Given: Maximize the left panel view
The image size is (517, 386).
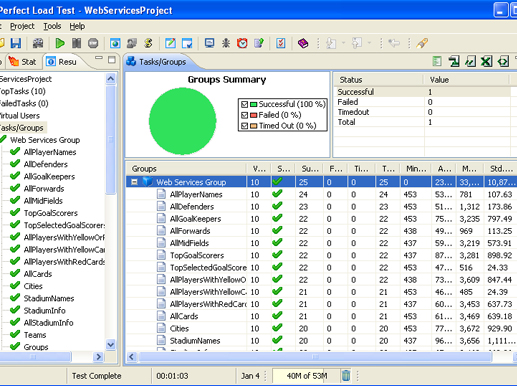Looking at the screenshot, I should (112, 60).
